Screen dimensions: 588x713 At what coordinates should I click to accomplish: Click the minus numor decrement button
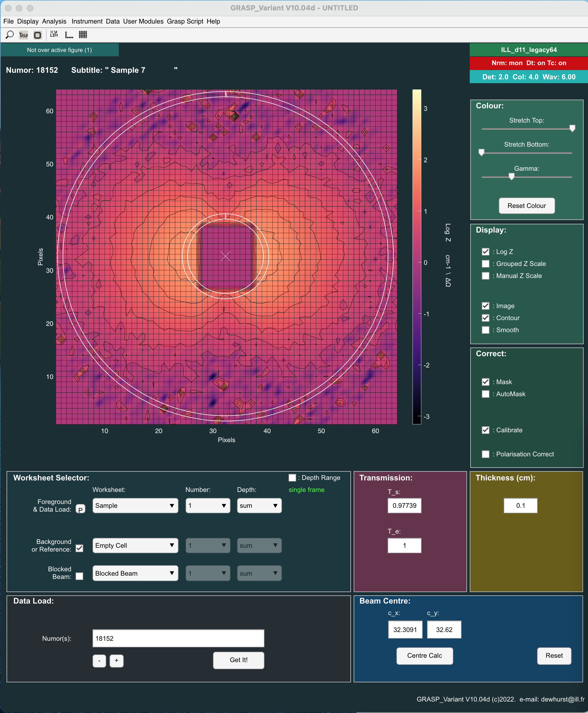point(99,660)
